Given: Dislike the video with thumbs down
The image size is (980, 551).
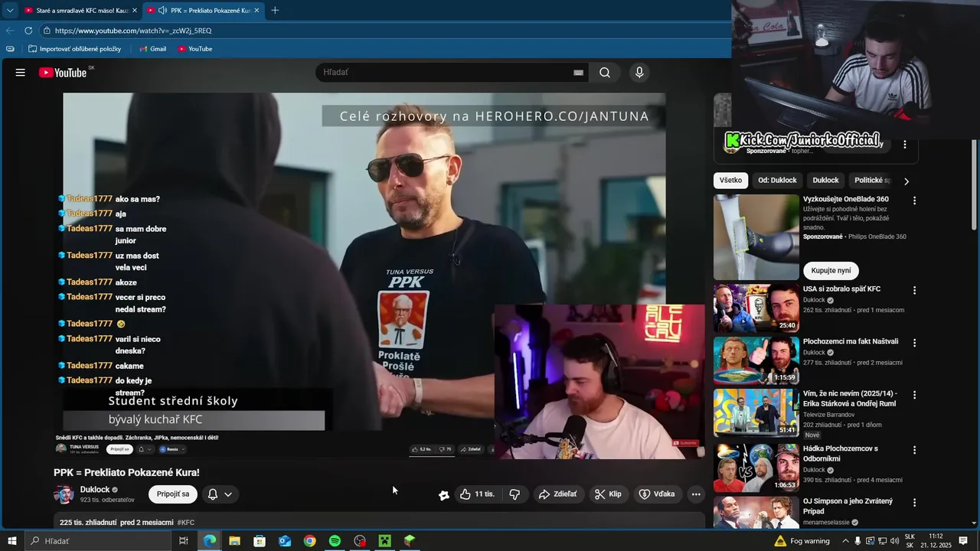Looking at the screenshot, I should point(514,494).
